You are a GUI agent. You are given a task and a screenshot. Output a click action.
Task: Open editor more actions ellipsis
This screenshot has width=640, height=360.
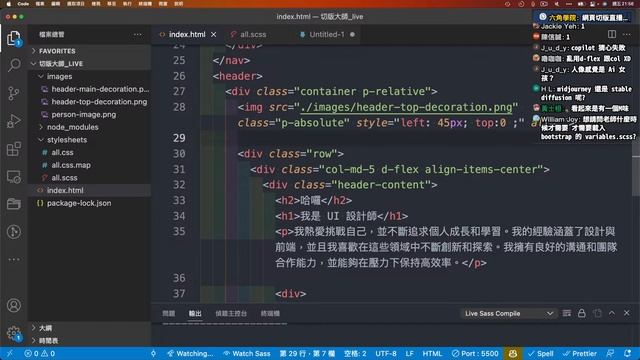(627, 34)
